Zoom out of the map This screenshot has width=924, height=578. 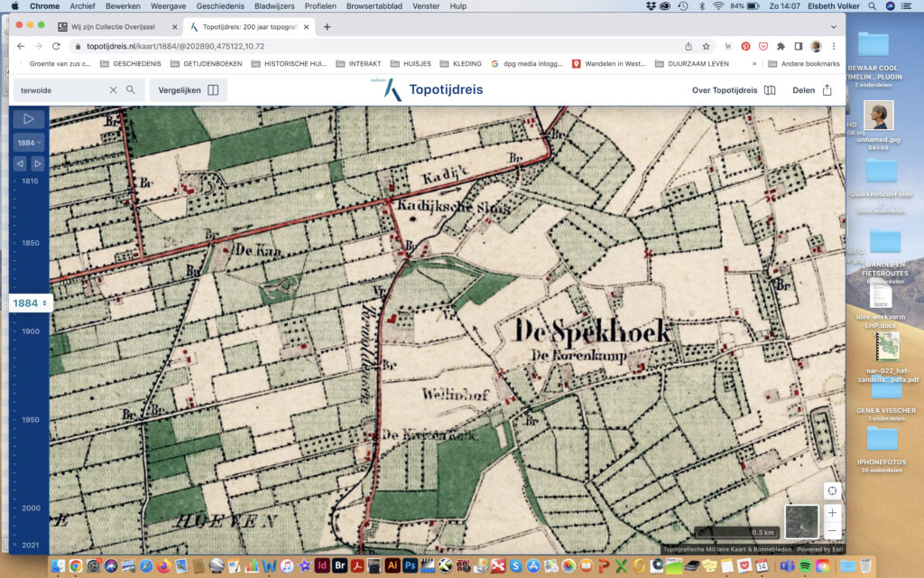click(x=832, y=531)
